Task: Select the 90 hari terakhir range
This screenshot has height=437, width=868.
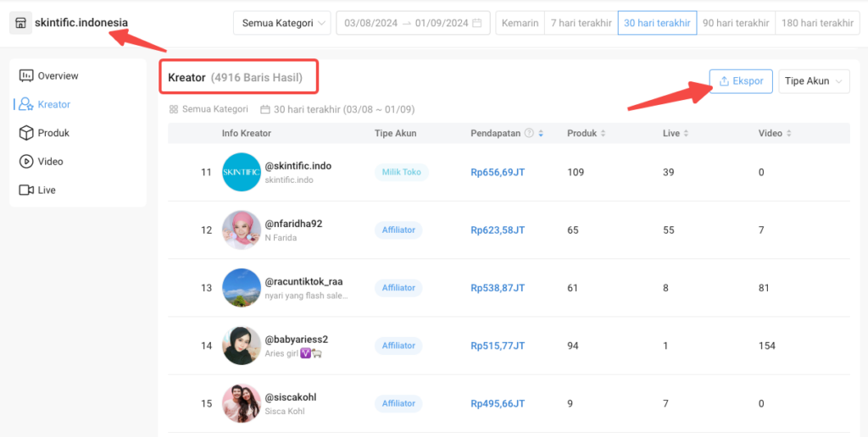Action: pos(736,23)
